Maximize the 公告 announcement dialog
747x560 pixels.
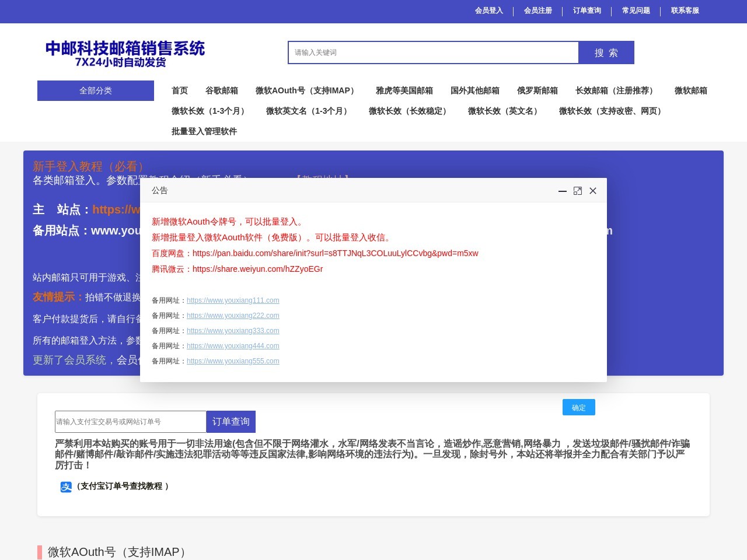(578, 191)
